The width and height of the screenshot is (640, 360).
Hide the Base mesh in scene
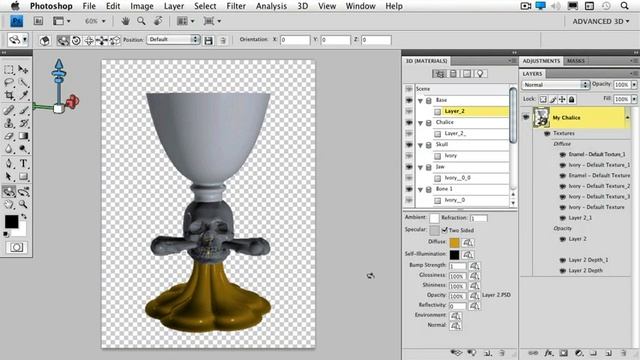point(409,100)
